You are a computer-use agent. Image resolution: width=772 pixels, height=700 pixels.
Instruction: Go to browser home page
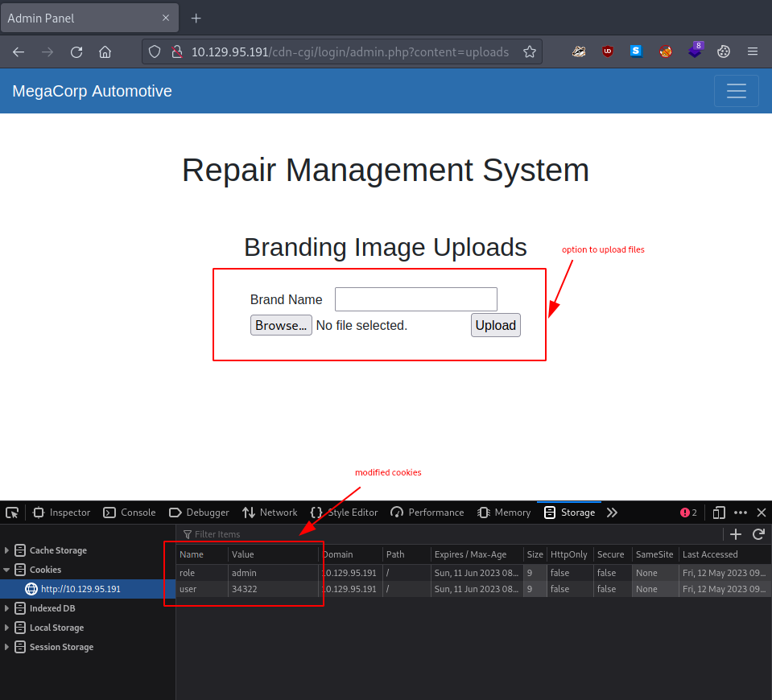tap(105, 51)
